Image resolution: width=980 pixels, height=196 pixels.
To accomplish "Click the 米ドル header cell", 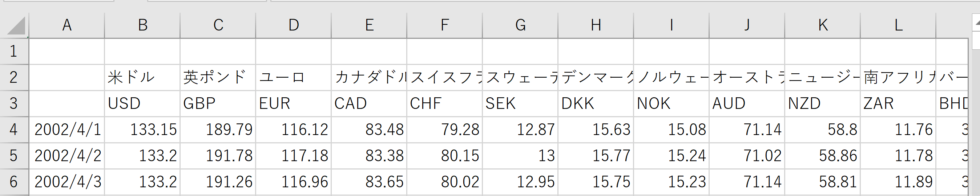I will click(x=142, y=77).
